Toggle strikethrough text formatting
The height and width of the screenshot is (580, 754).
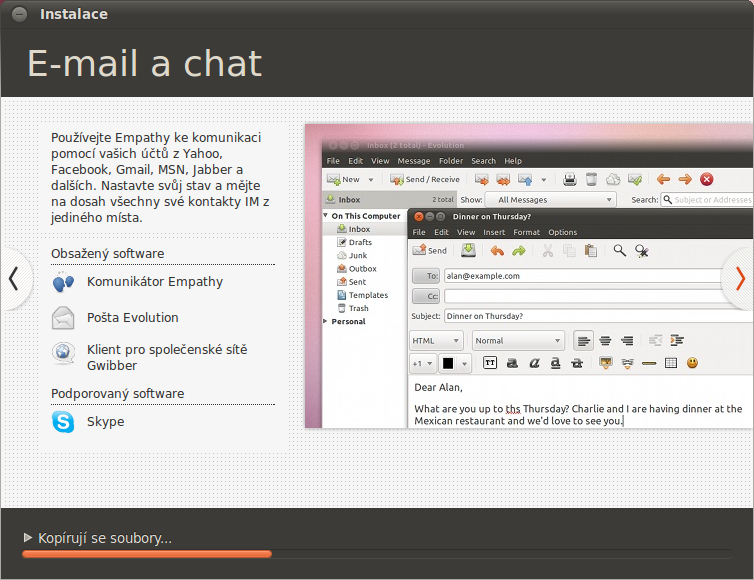pyautogui.click(x=577, y=363)
